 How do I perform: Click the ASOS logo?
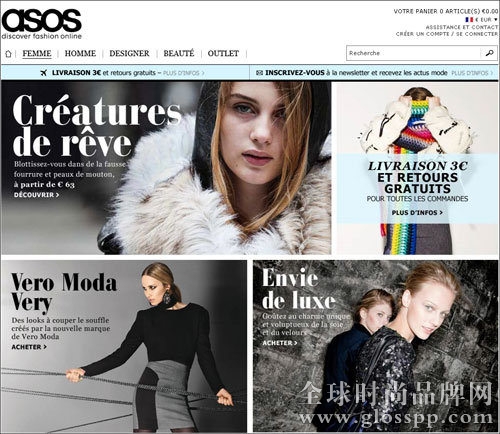click(x=42, y=24)
